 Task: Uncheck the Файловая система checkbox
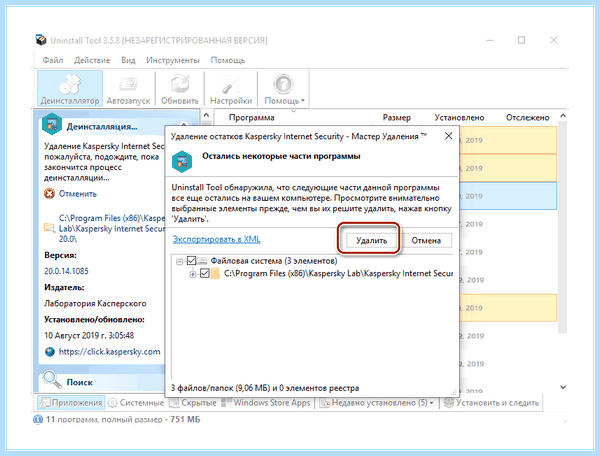[x=191, y=261]
